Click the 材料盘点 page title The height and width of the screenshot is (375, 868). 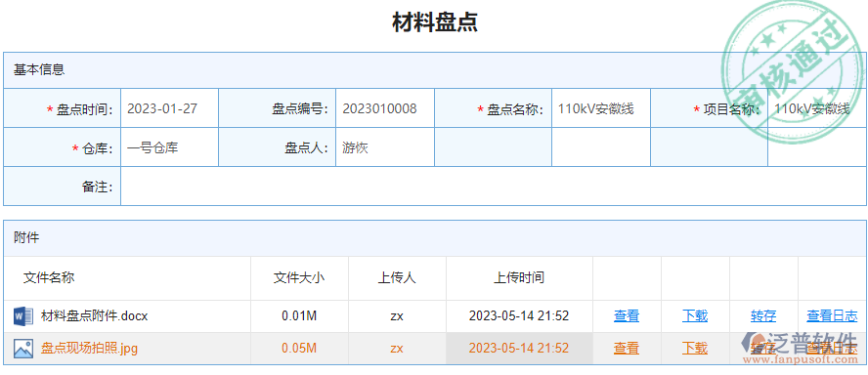click(x=435, y=22)
